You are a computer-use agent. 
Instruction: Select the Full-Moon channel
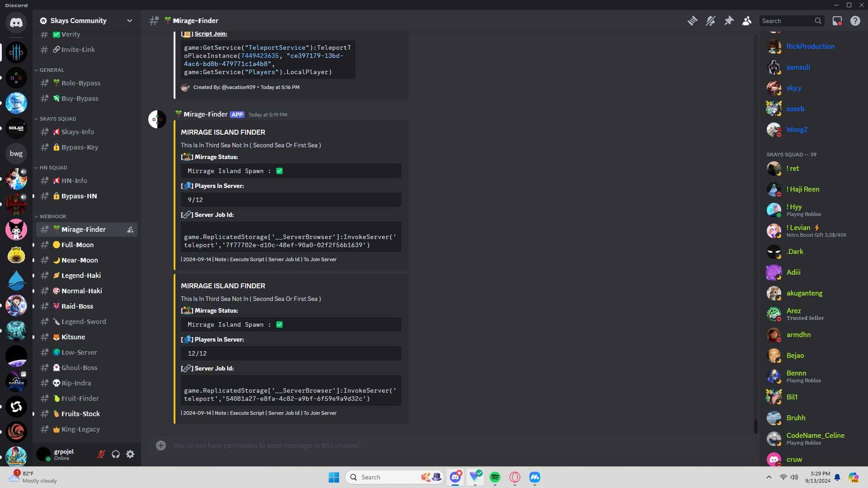(x=87, y=245)
